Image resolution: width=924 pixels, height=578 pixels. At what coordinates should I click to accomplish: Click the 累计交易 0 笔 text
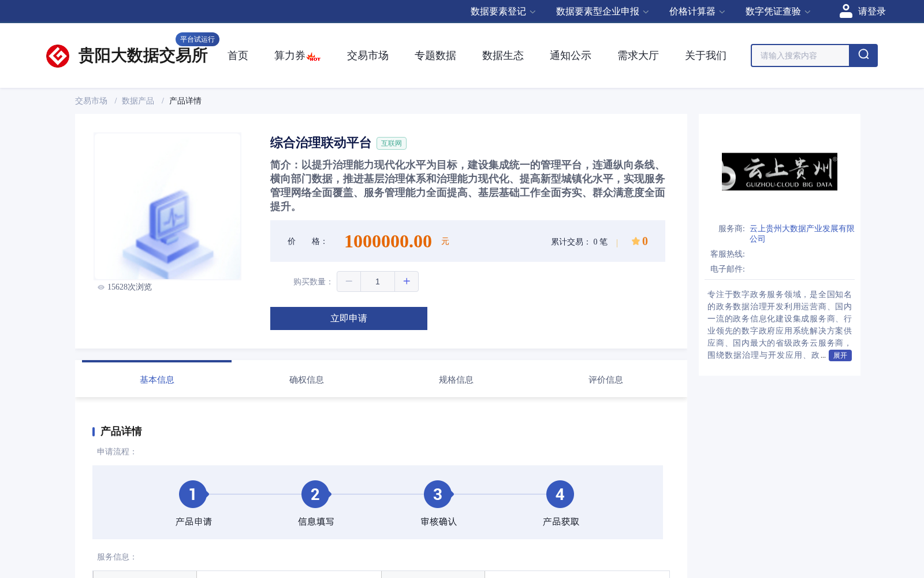[x=579, y=242]
